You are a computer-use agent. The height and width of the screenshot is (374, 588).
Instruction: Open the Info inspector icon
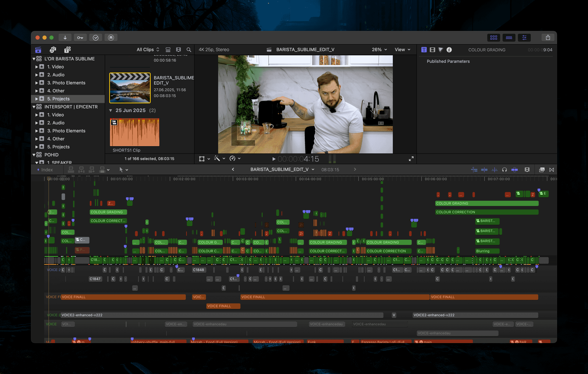(449, 50)
